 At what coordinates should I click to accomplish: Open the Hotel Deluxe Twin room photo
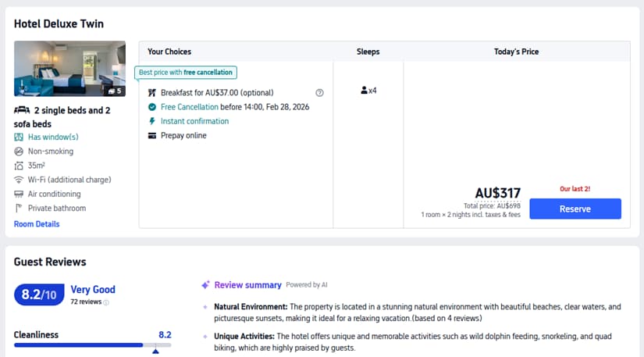point(69,68)
